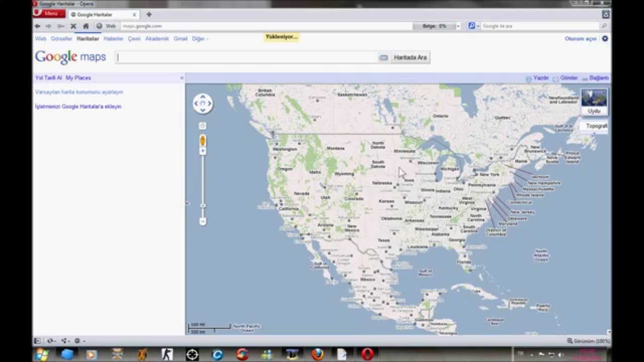644x362 pixels.
Task: Click the map pan control compass
Action: pos(203,104)
